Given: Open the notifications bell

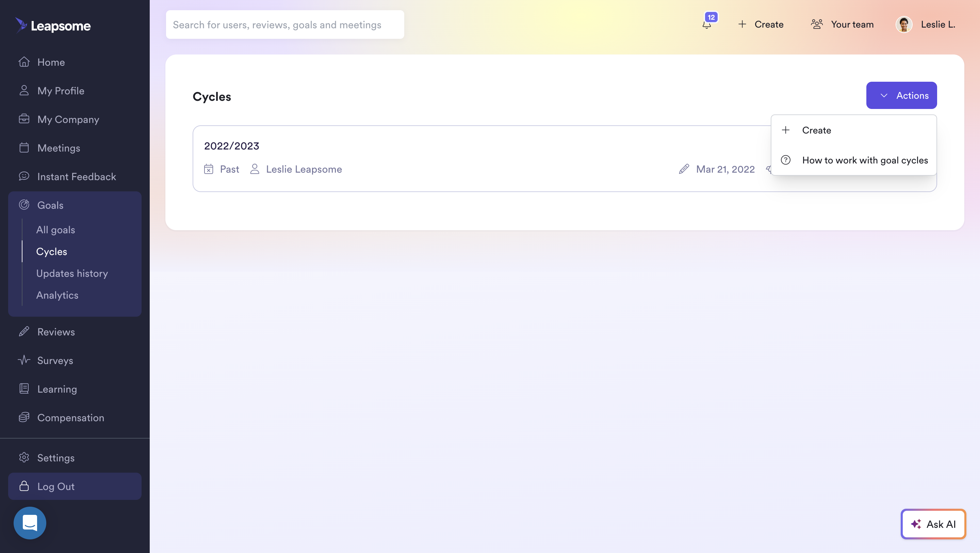Looking at the screenshot, I should 706,25.
